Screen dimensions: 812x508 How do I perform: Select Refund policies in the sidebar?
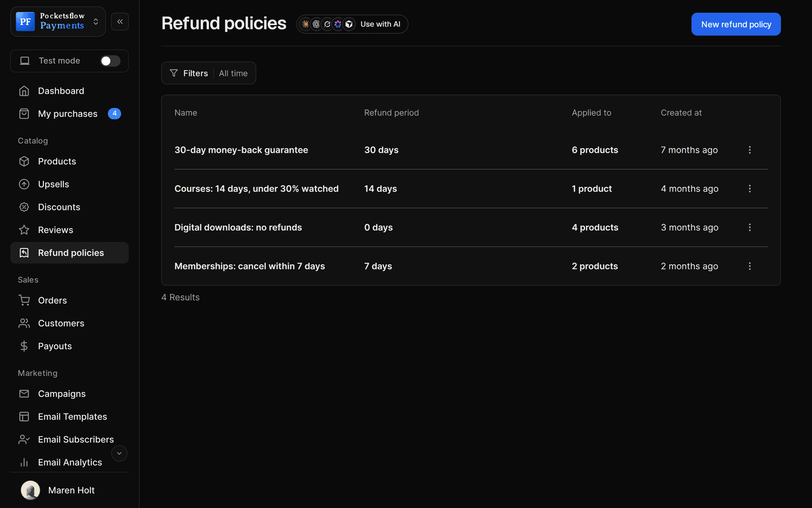click(69, 253)
